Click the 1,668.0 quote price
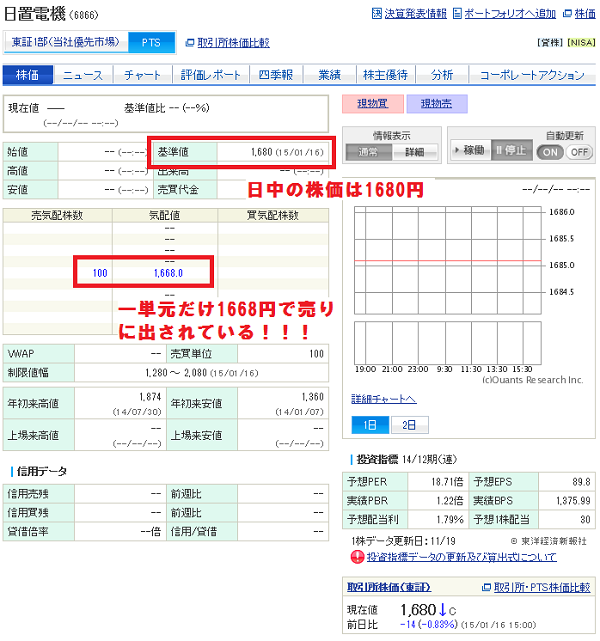The height and width of the screenshot is (641, 600). [x=168, y=273]
